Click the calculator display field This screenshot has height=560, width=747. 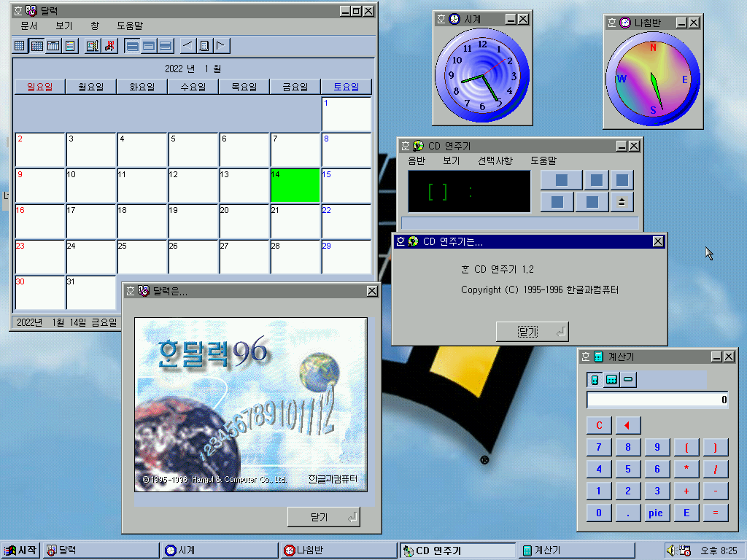[657, 400]
